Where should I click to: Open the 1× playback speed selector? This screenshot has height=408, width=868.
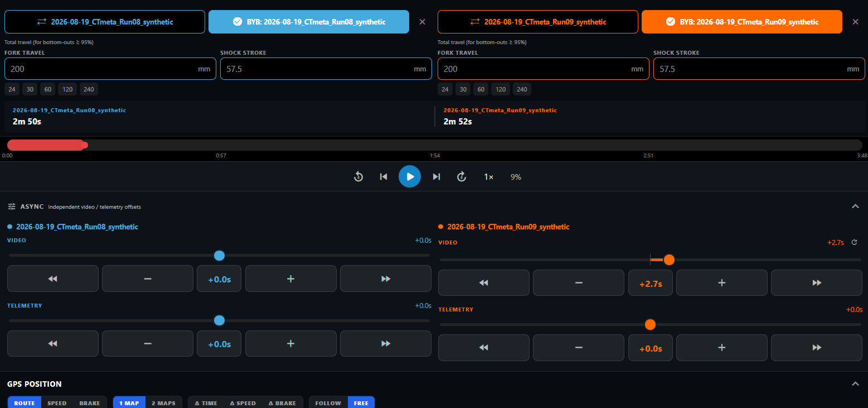click(488, 177)
